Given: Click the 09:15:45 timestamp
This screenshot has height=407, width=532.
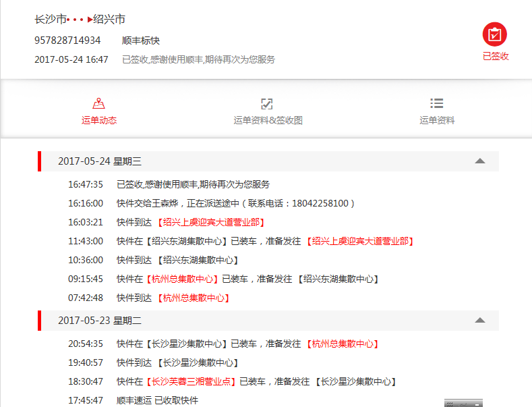Looking at the screenshot, I should click(x=86, y=279).
